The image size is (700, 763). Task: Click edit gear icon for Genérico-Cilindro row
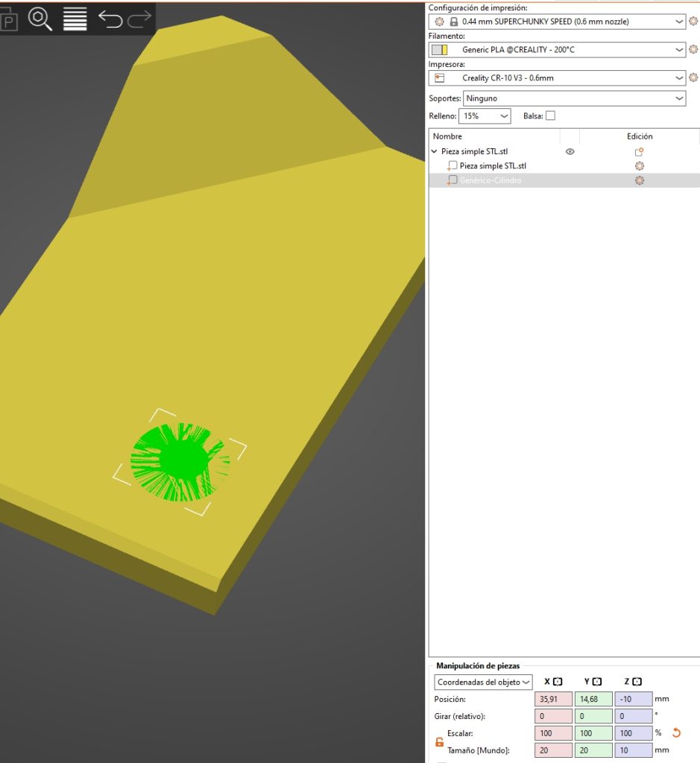pos(639,180)
